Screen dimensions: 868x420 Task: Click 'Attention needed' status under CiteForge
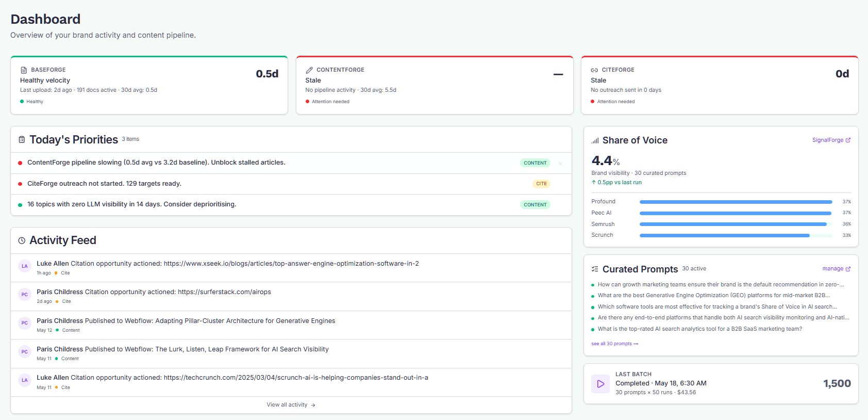click(616, 102)
